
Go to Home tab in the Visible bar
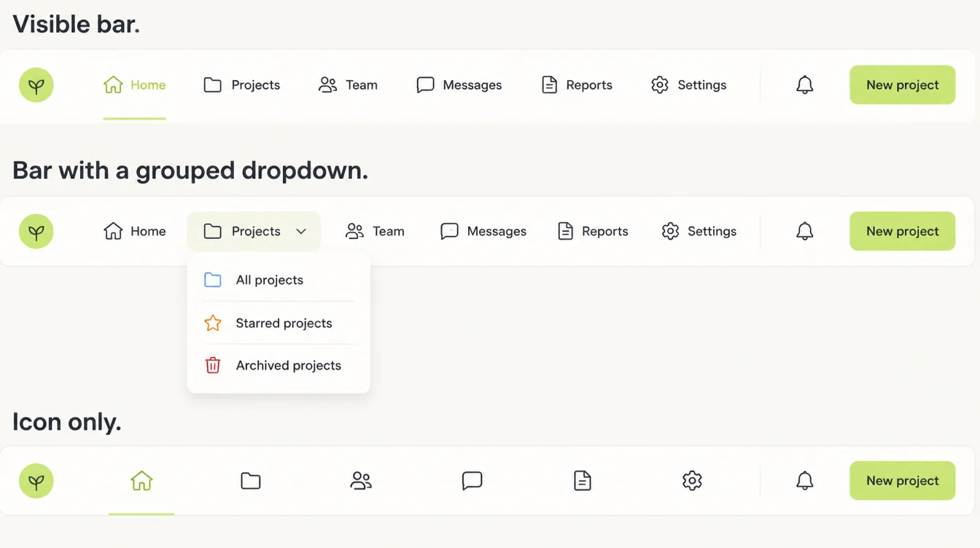[x=135, y=85]
